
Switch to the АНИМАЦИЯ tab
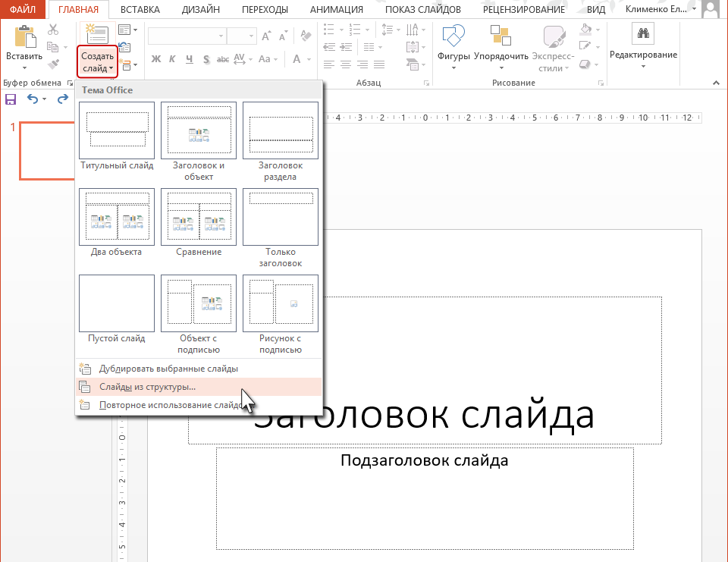click(x=337, y=9)
